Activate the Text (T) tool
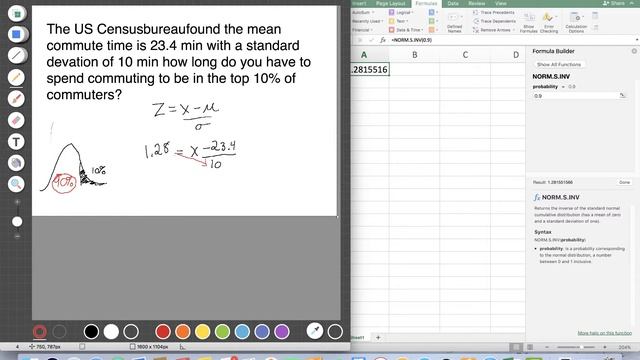640x360 pixels. click(x=16, y=142)
